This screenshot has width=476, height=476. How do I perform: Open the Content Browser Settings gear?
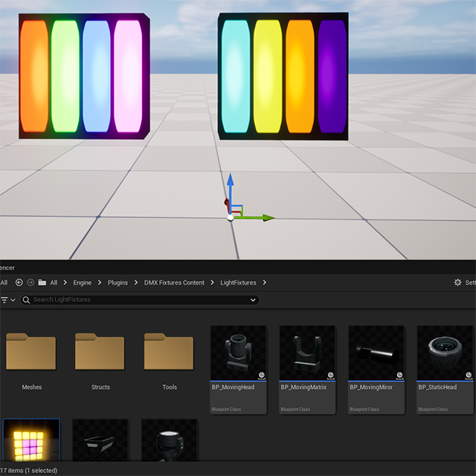click(457, 283)
